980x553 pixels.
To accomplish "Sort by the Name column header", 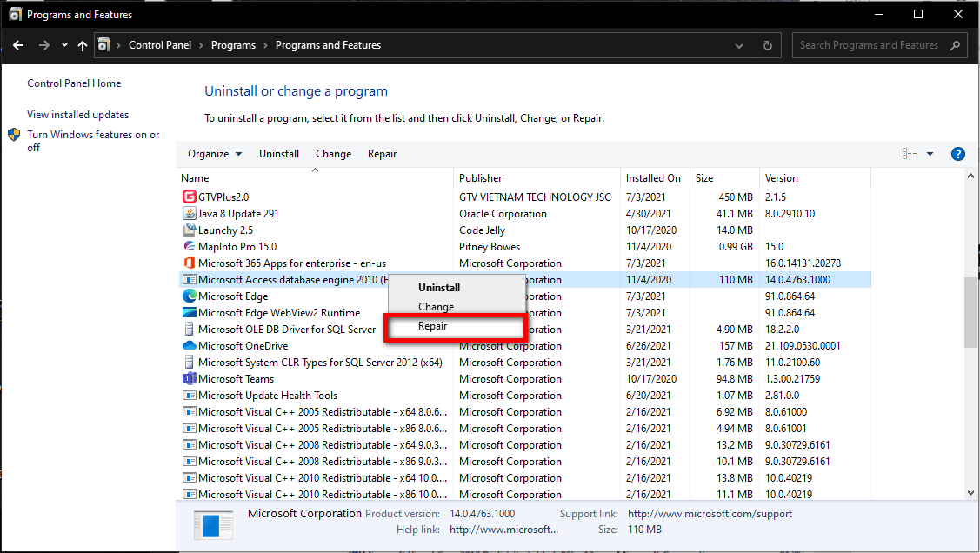I will click(315, 178).
